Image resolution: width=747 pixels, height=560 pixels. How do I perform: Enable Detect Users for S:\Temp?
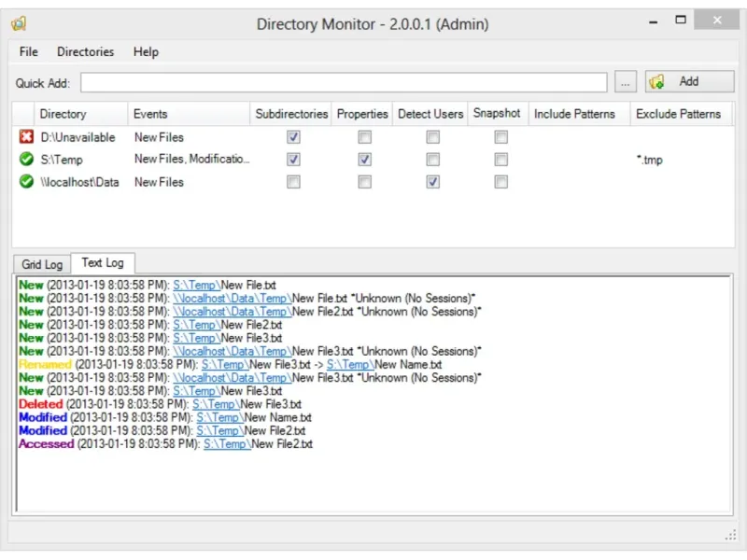432,159
